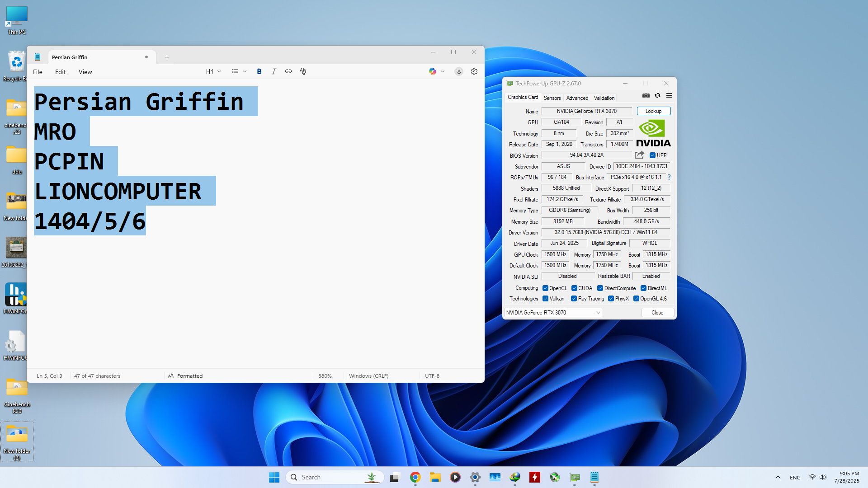Toggle the CUDA checkbox
This screenshot has width=868, height=488.
tap(574, 288)
